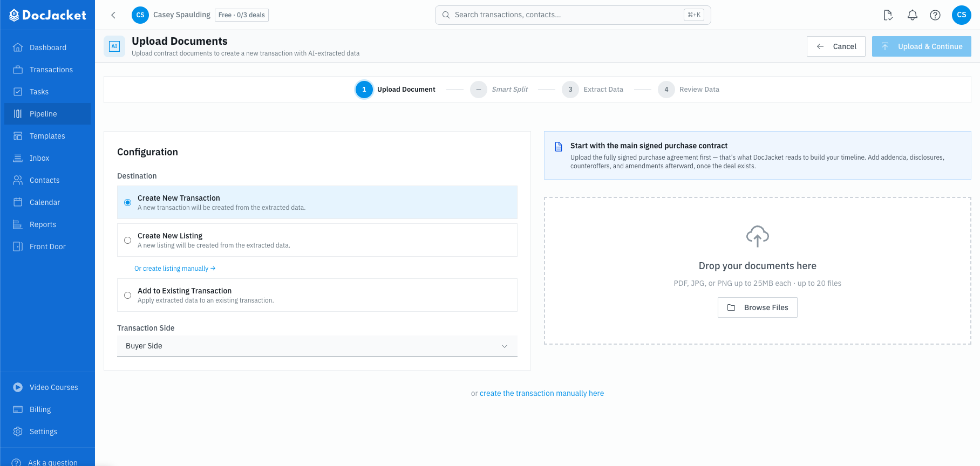Viewport: 980px width, 466px height.
Task: Click the Inbox tray icon
Action: point(18,158)
